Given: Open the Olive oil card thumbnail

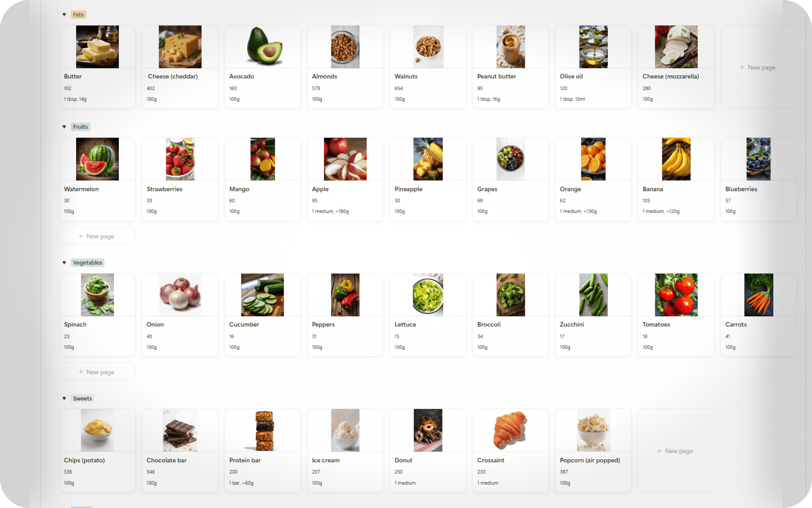Looking at the screenshot, I should [x=593, y=47].
